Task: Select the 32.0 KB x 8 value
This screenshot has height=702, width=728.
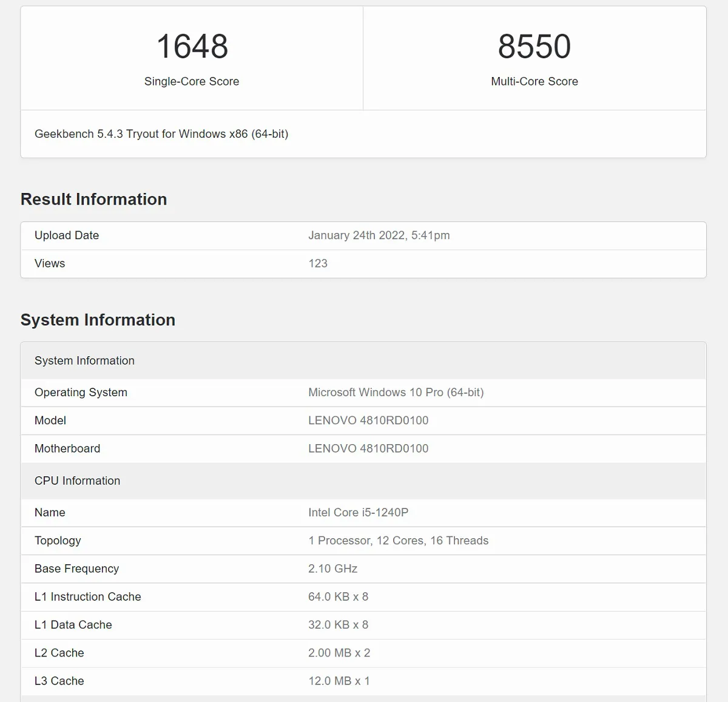Action: coord(339,625)
